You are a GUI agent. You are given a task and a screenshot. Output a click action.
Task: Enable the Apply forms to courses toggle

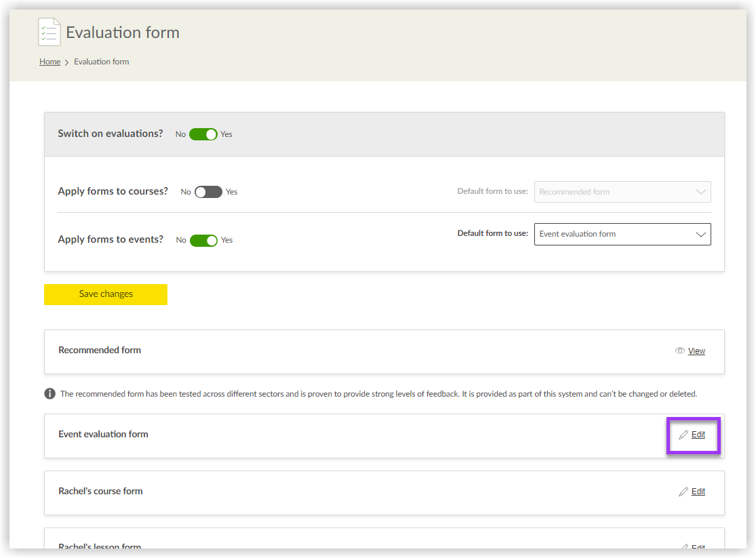208,192
